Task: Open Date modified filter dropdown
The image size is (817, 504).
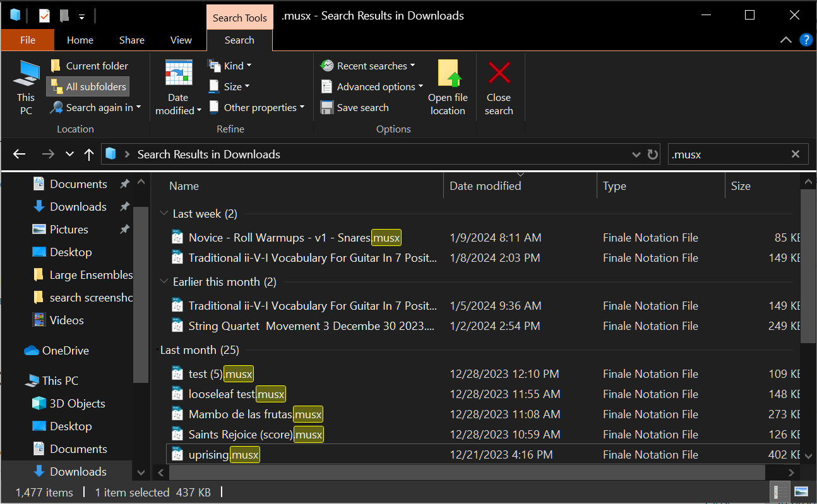Action: point(178,88)
